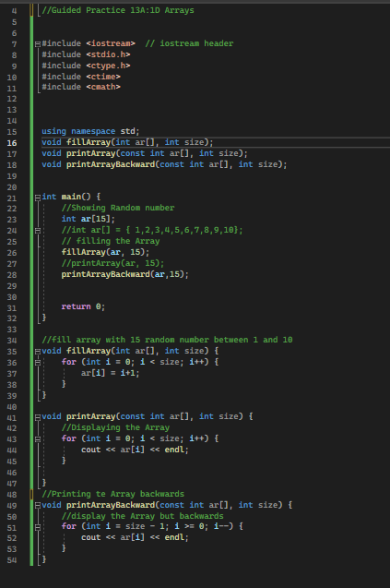Collapse the comment block fold at line 24

click(x=38, y=231)
